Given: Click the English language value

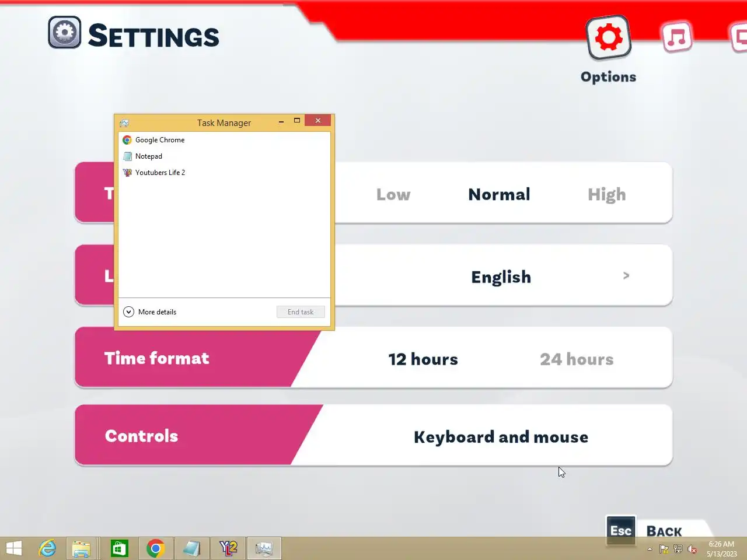Looking at the screenshot, I should coord(501,277).
